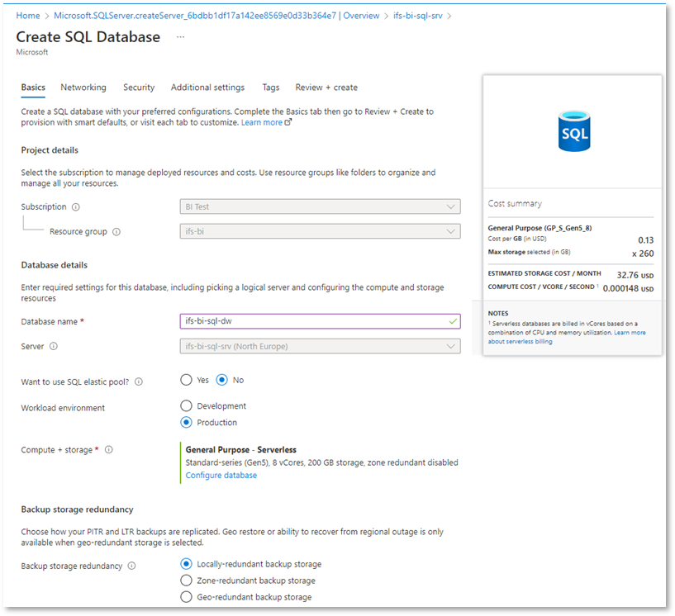Click the Database name input field
The image size is (675, 616).
[320, 321]
